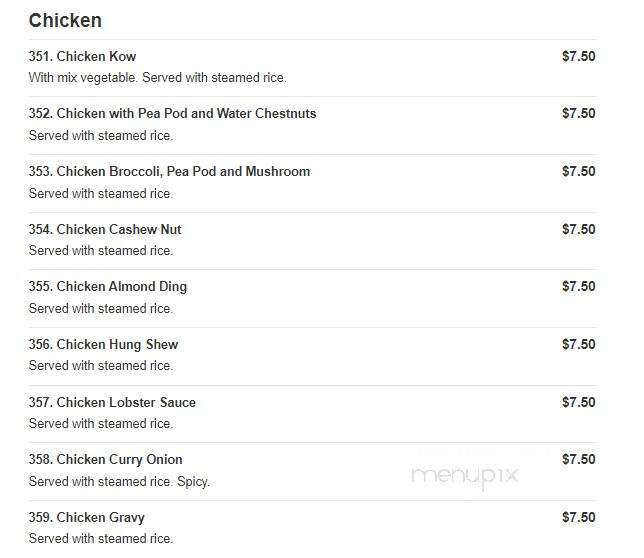Screen dimensions: 644x558
Task: Click the 'Served with steamed rice. Spicy.' description
Action: tap(119, 481)
